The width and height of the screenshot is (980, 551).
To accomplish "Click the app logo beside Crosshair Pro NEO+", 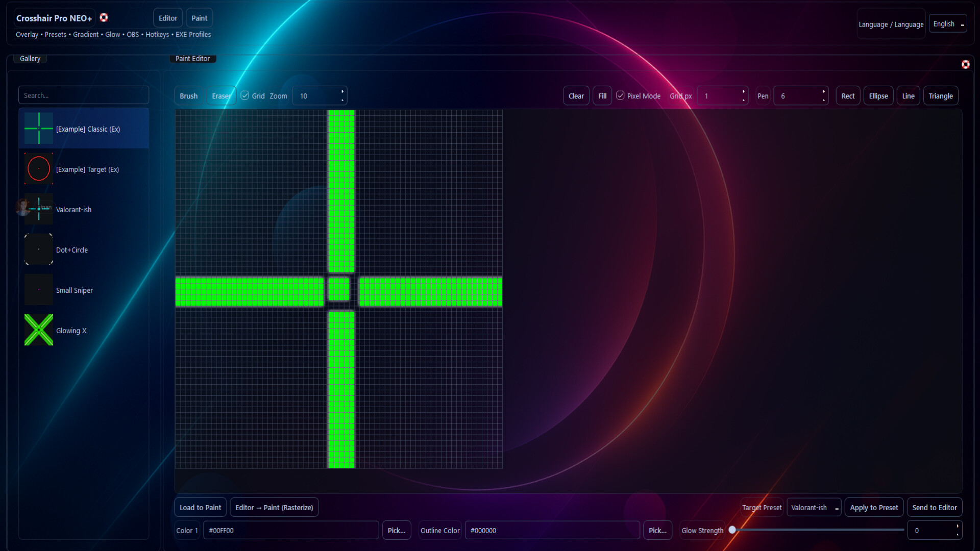I will click(x=104, y=17).
